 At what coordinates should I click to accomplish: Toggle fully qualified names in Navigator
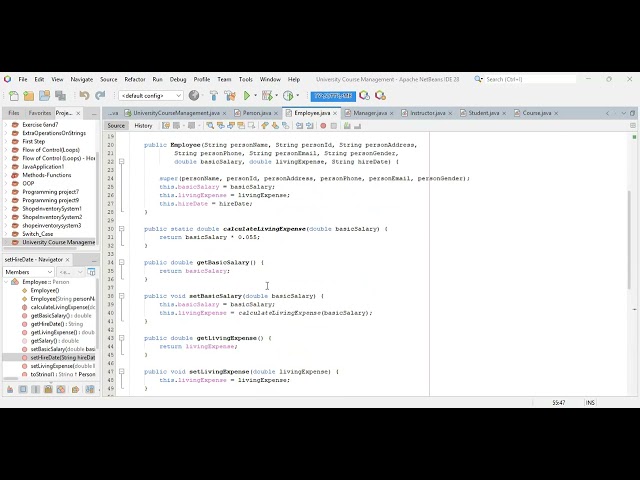click(76, 389)
